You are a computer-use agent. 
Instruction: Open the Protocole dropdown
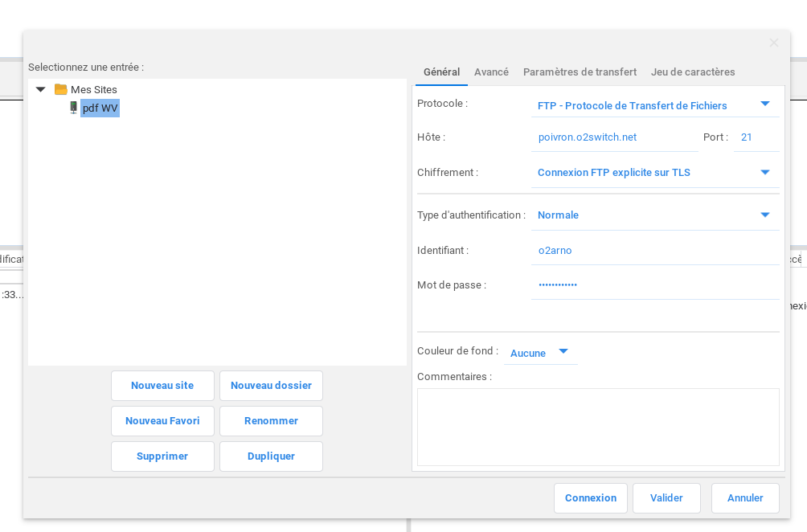tap(764, 104)
